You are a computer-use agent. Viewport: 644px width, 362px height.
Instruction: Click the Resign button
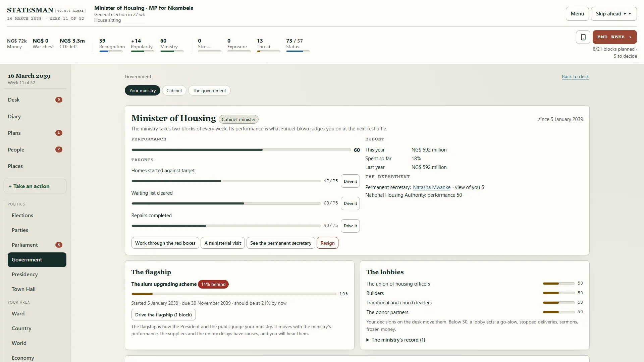[327, 243]
